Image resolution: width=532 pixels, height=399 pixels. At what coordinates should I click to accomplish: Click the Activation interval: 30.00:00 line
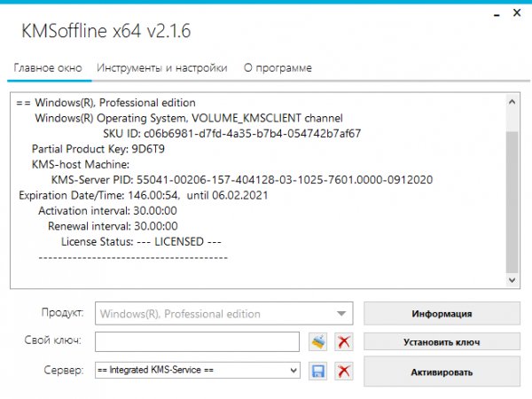click(107, 211)
